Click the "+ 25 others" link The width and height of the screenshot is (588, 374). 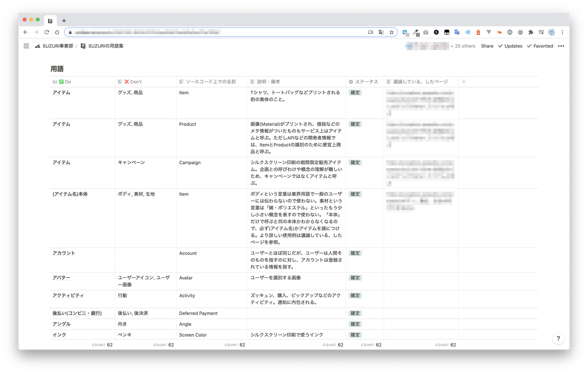462,46
